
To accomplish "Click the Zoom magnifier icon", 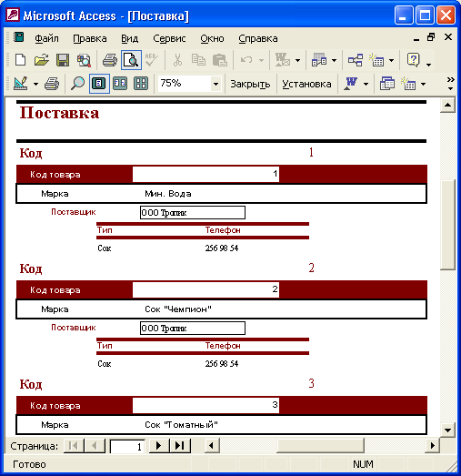I will tap(77, 83).
